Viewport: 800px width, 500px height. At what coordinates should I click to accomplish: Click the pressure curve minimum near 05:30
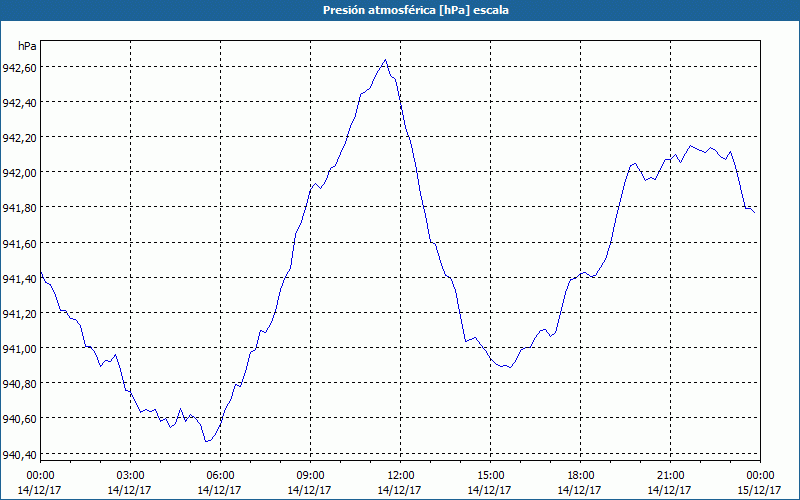(206, 441)
